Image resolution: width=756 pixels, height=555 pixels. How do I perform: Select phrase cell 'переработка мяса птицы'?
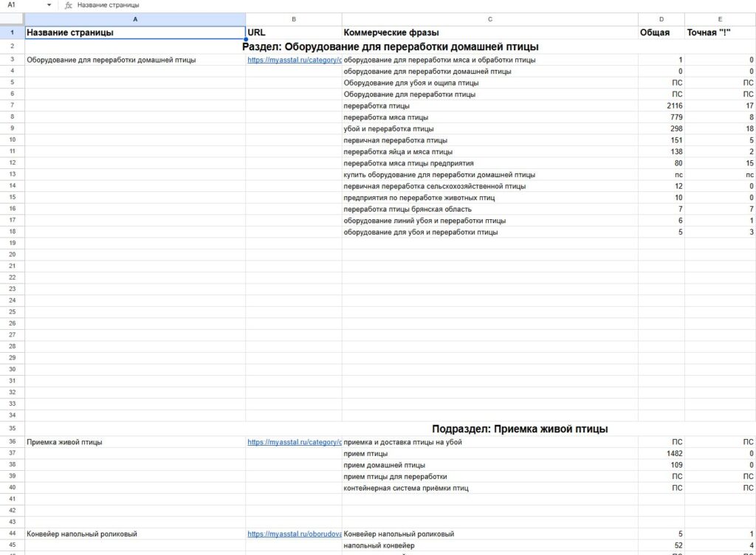tap(490, 117)
